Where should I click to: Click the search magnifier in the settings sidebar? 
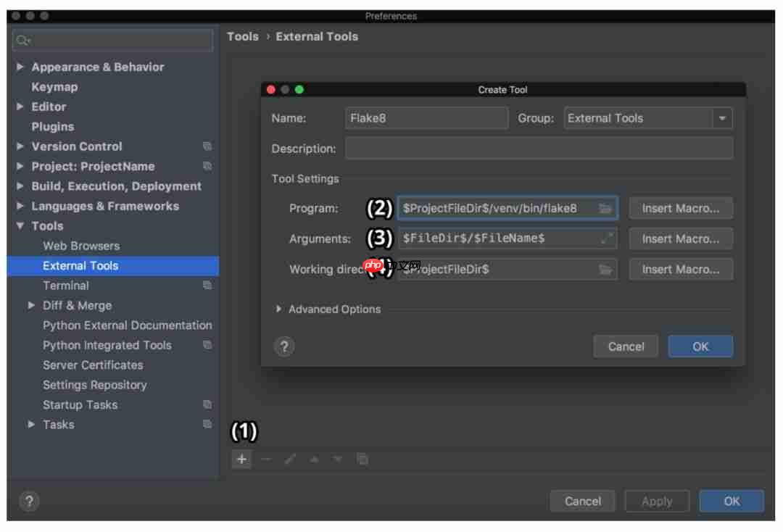[x=22, y=40]
